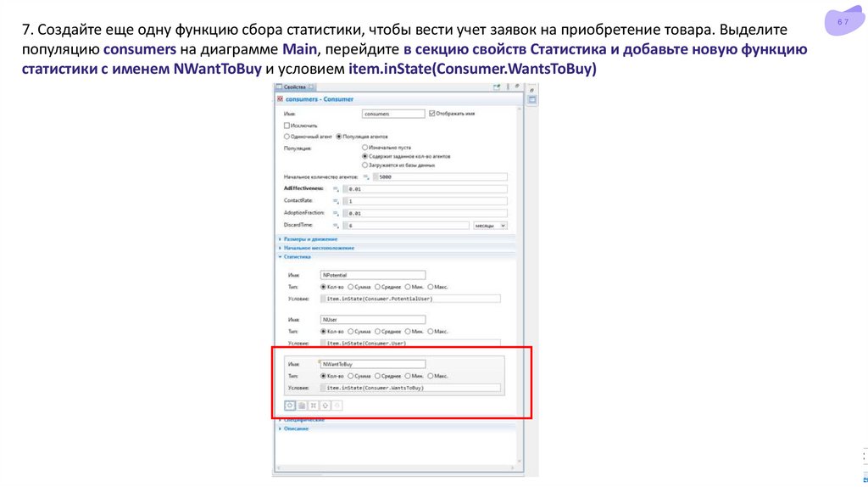Click the equals toggle next to AdoptionFraction
868x487 pixels.
click(x=336, y=213)
